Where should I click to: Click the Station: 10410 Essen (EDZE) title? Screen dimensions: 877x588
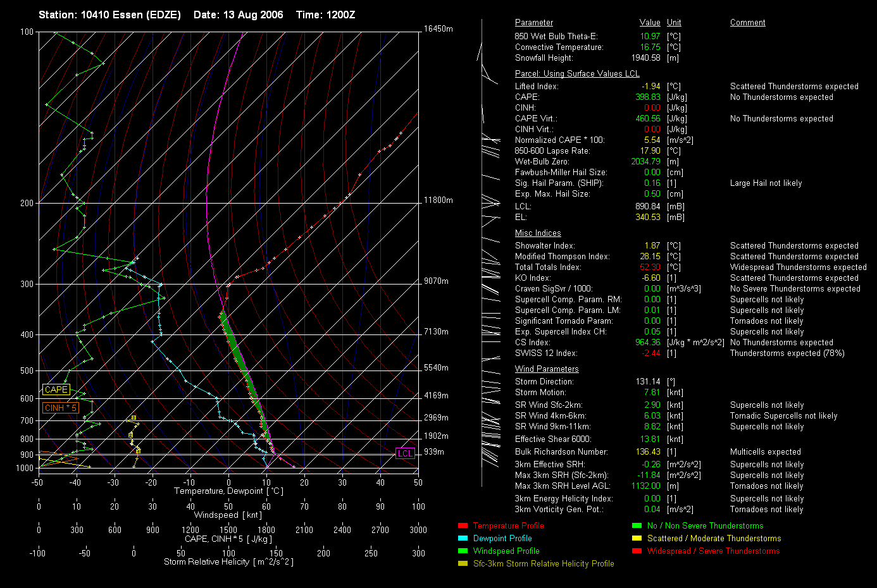pos(109,15)
